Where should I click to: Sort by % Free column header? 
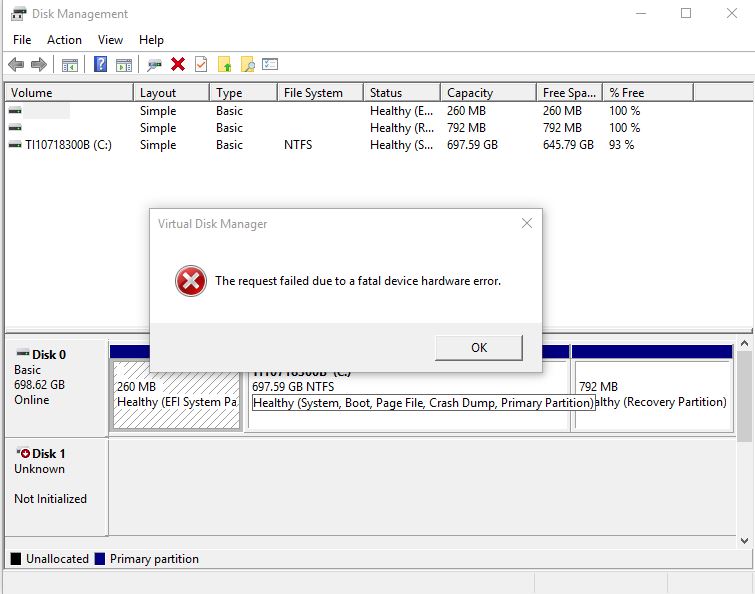pos(648,92)
